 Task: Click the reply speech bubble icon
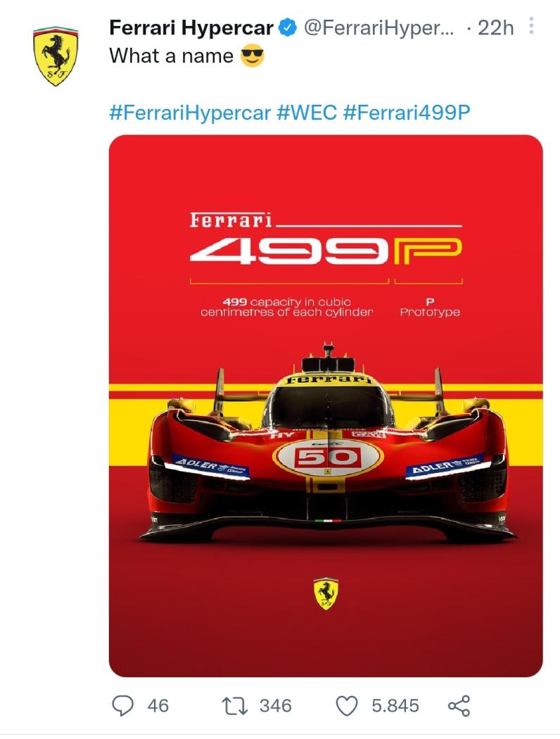coord(123,705)
